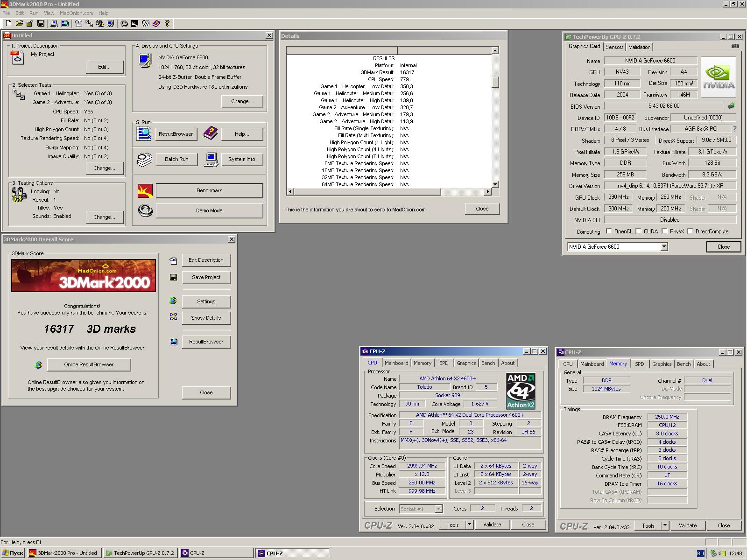Click the computer icon beside System Info button
Screen dimensions: 747x560
[211, 160]
